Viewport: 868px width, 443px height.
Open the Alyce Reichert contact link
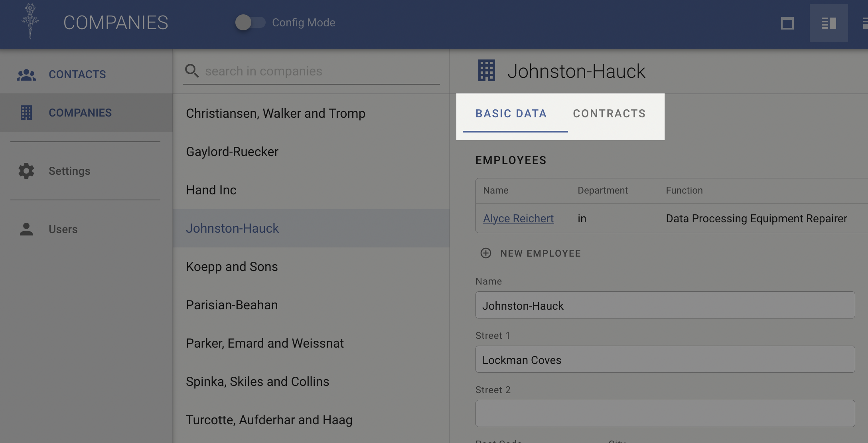[518, 218]
